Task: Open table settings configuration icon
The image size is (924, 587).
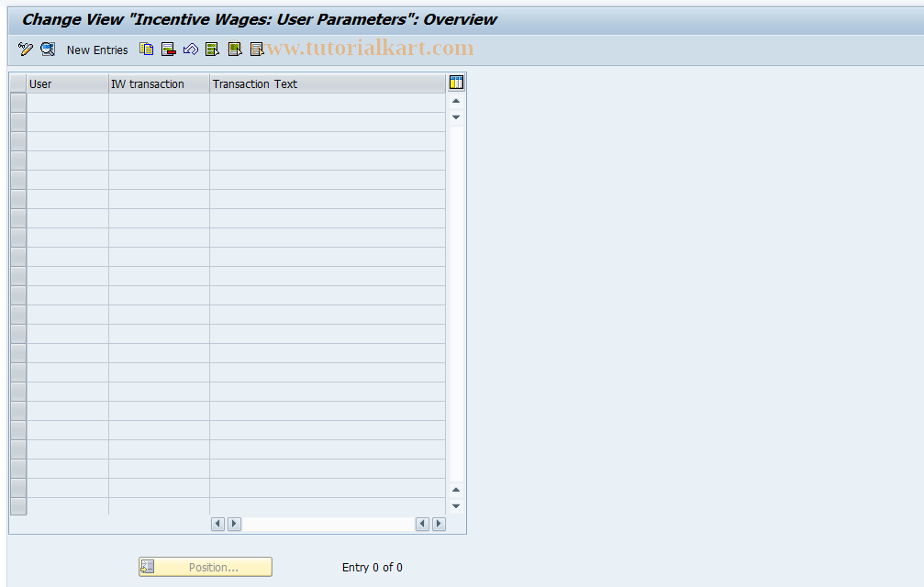Action: click(456, 83)
